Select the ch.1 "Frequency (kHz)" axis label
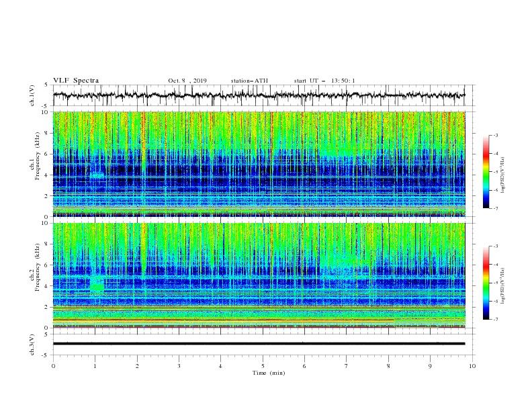 (x=38, y=156)
